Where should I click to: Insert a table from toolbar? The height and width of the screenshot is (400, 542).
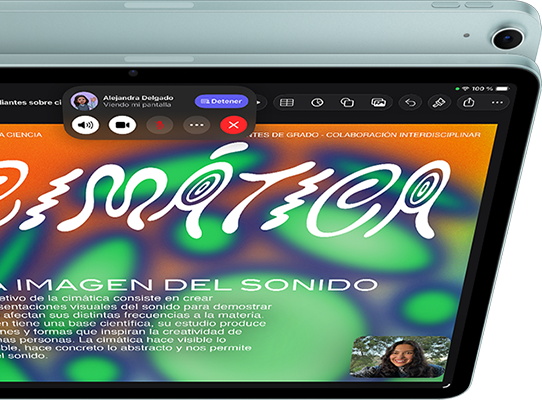tap(287, 103)
